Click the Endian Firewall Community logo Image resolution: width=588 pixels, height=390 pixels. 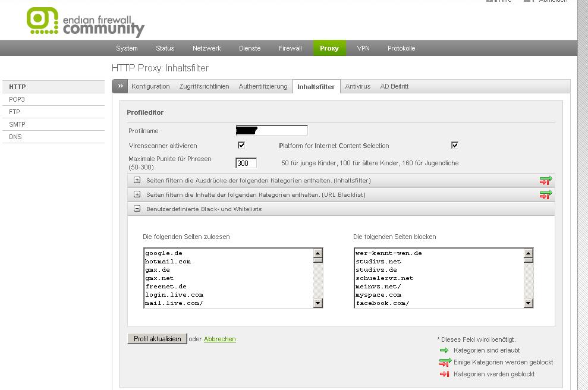pos(85,22)
